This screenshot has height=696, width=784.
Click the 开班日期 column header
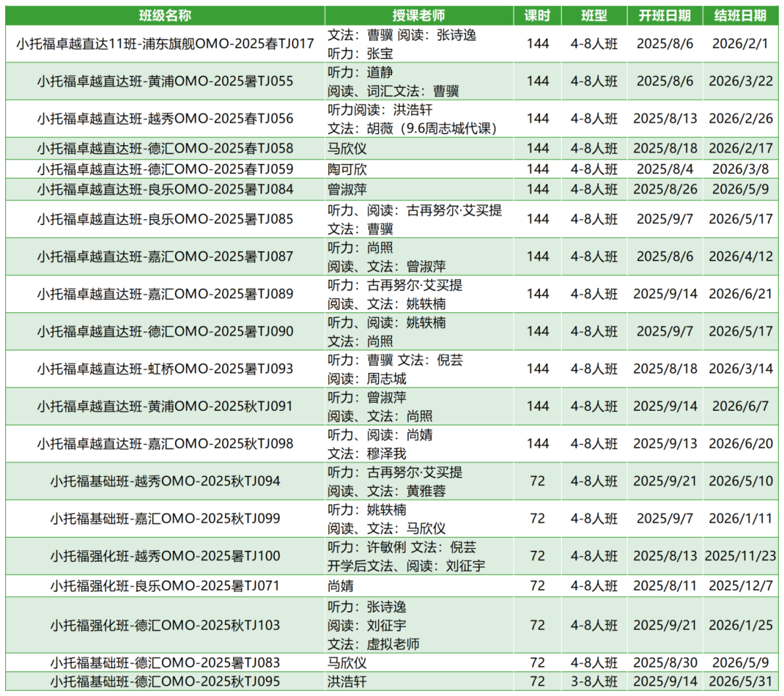click(x=664, y=15)
